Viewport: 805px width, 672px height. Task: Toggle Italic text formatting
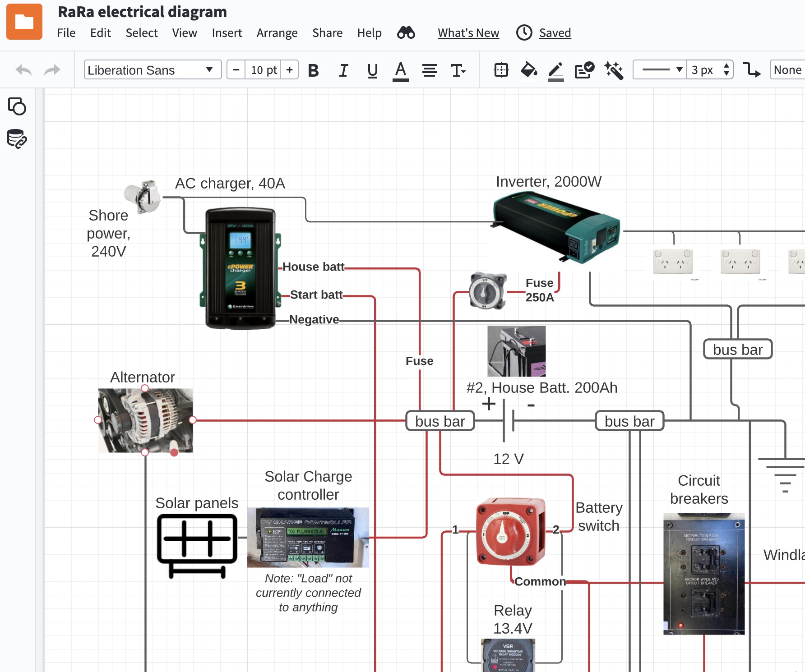(343, 70)
